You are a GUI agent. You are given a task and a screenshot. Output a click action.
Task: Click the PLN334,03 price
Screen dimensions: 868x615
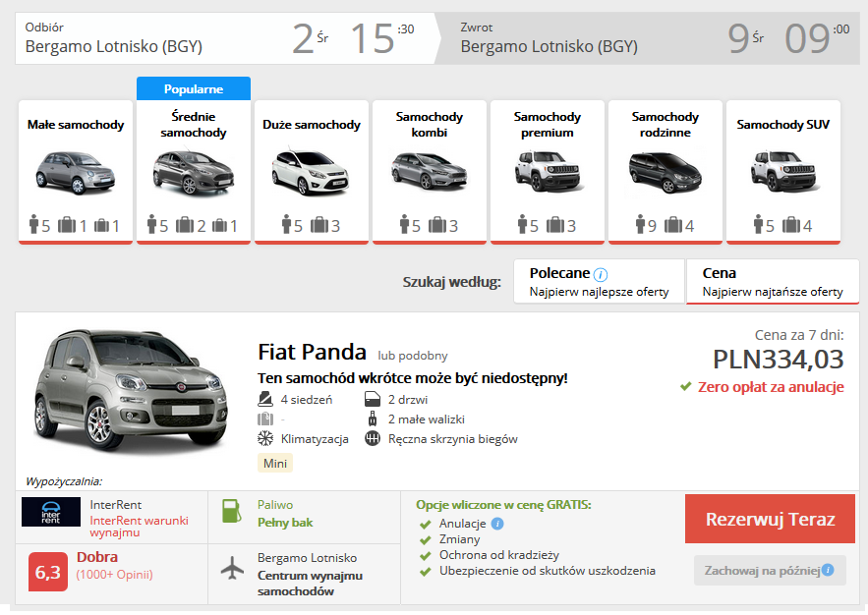click(779, 360)
